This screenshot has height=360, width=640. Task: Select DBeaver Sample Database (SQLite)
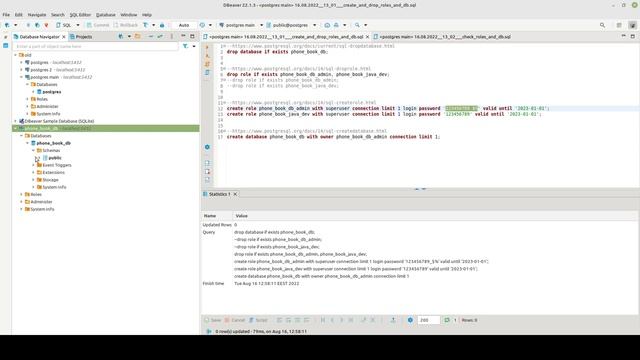click(56, 121)
